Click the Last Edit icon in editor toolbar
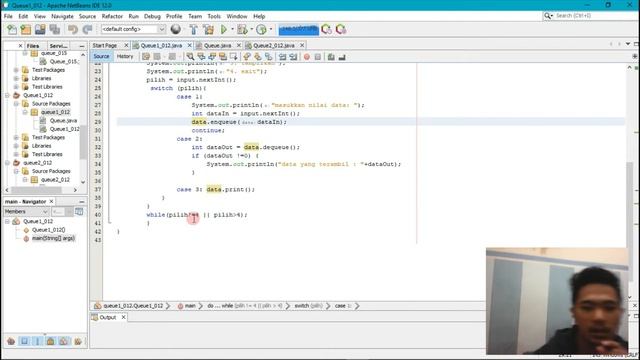Viewport: 640px width, 360px height. (146, 57)
